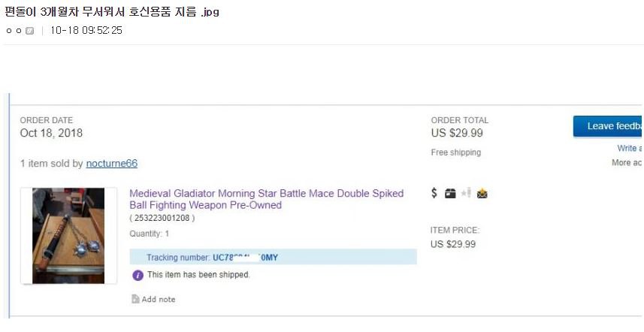The width and height of the screenshot is (644, 332).
Task: Open seller nocturne66 profile link
Action: pos(112,163)
